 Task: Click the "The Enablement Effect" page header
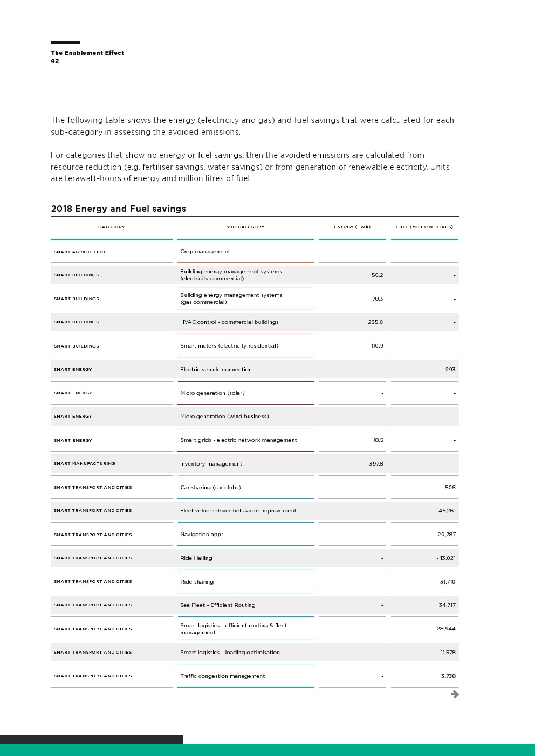[x=87, y=53]
